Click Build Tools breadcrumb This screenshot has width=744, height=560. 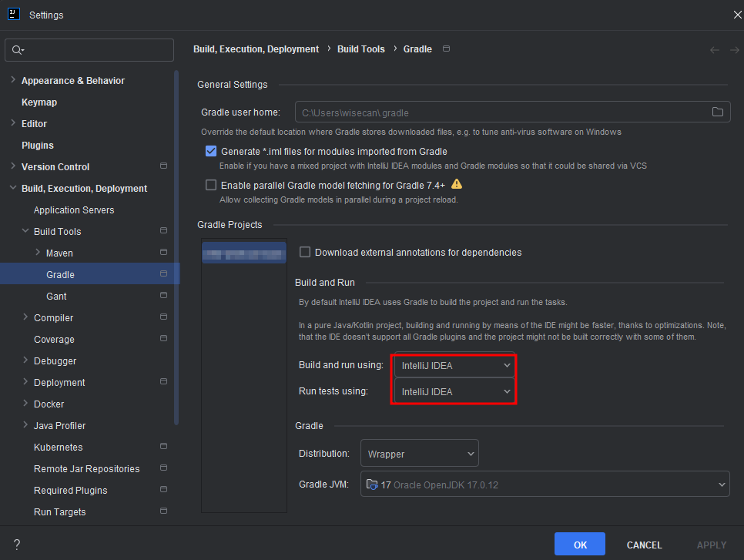[x=361, y=49]
